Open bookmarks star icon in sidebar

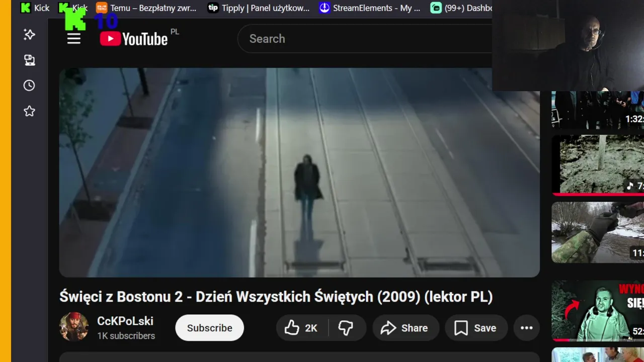point(29,111)
